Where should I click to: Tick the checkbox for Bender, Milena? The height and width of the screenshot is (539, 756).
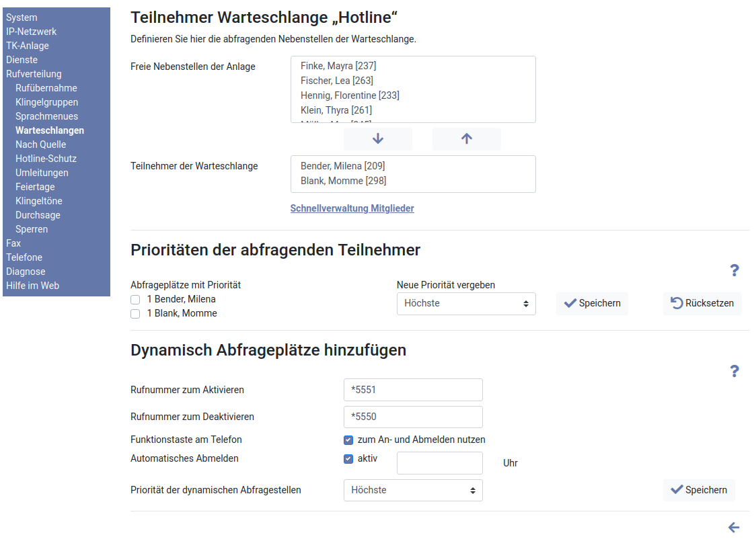pos(135,300)
